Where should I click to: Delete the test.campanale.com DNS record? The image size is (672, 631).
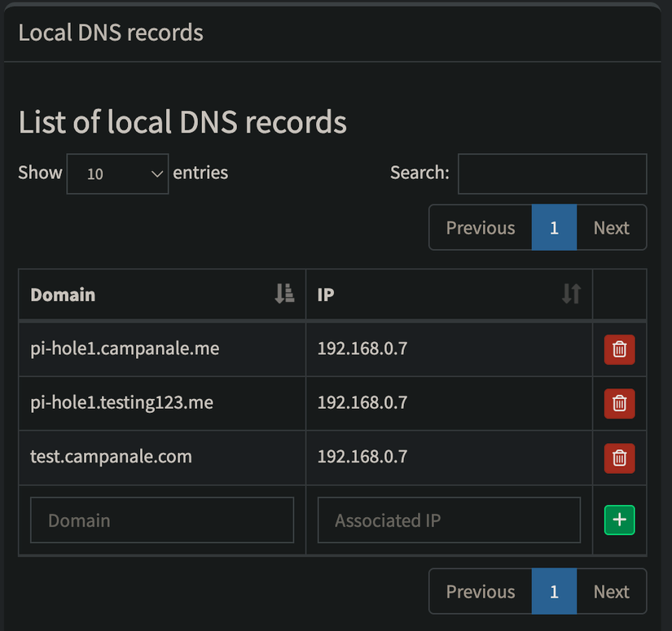point(619,458)
